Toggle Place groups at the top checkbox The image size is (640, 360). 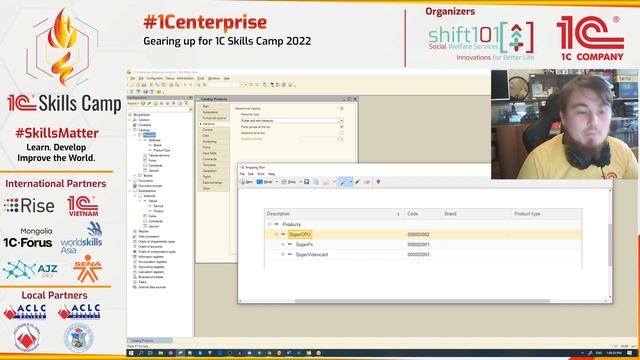(342, 127)
